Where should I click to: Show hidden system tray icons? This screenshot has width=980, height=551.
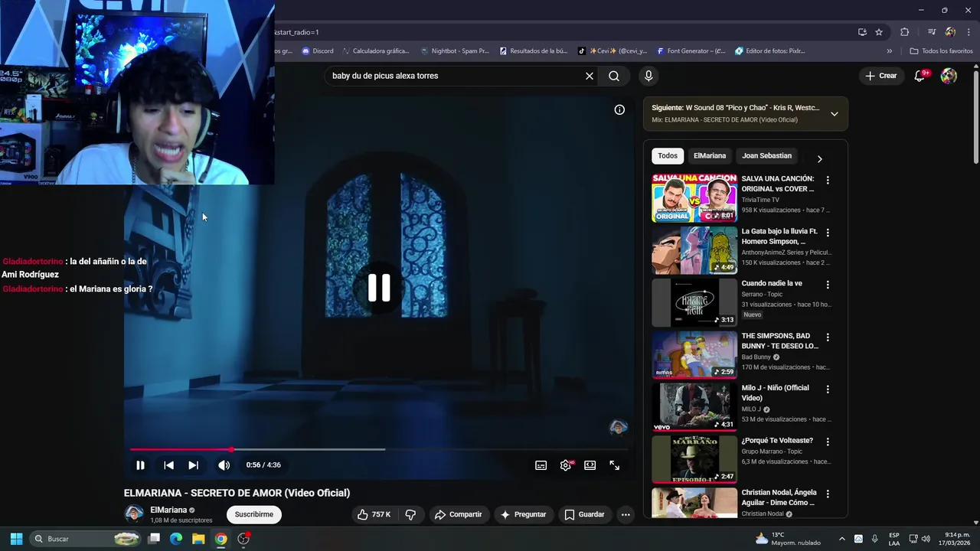point(842,539)
